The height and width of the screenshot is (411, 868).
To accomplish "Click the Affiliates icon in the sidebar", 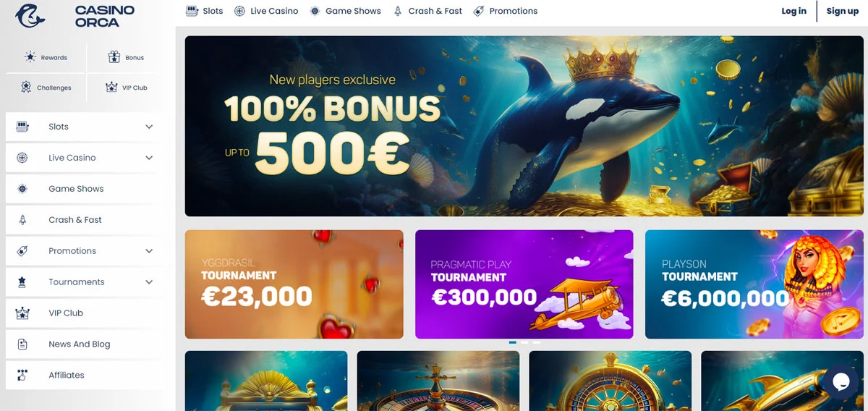I will pos(22,375).
